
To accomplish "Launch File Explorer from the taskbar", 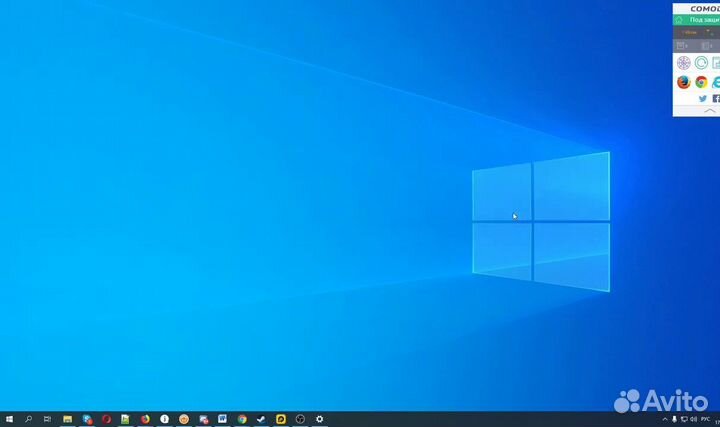I will (x=67, y=419).
